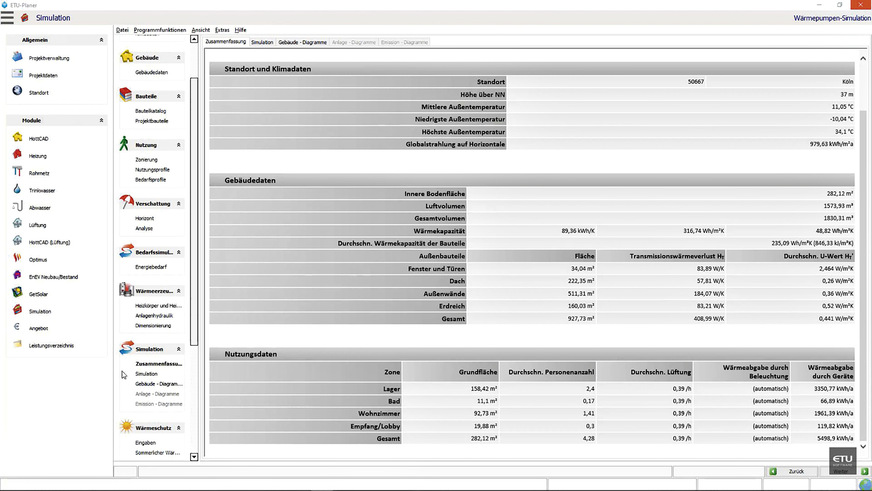This screenshot has width=872, height=491.
Task: Open the Trinkwasser water drop icon
Action: tap(17, 190)
